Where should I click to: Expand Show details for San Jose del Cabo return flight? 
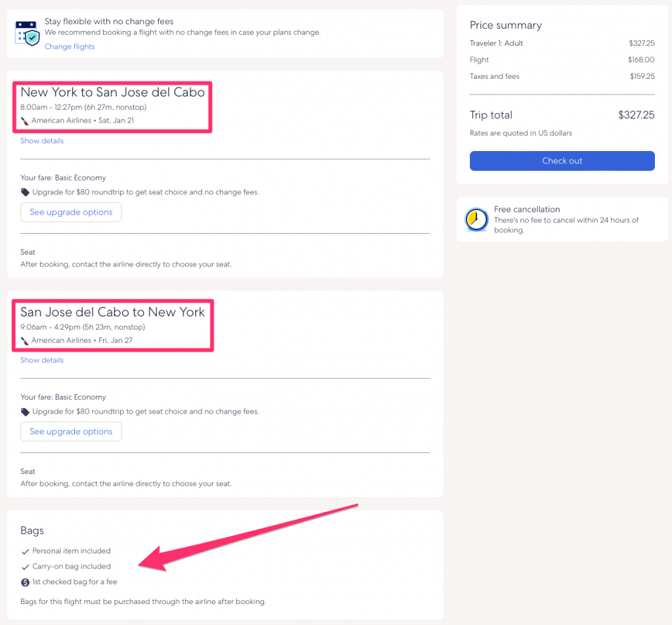point(42,360)
